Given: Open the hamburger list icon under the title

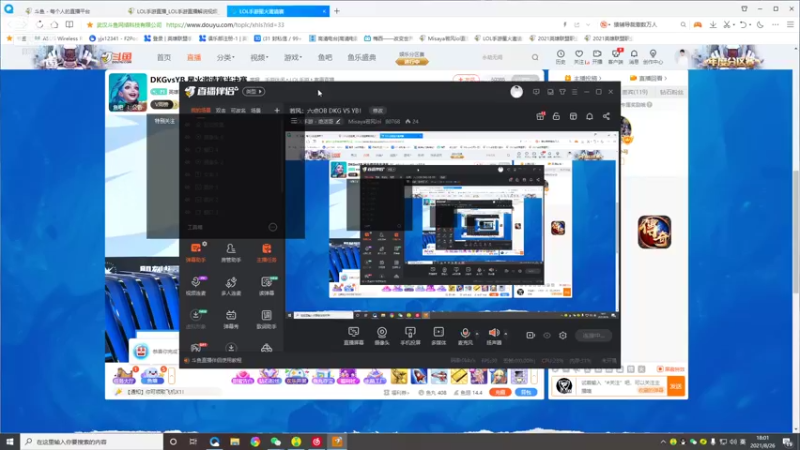Looking at the screenshot, I should point(294,121).
